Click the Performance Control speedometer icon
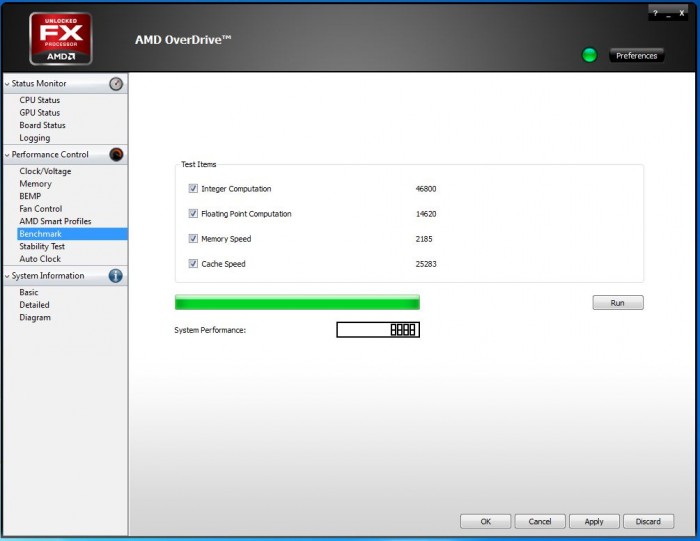Screen dimensions: 700x541 point(116,154)
